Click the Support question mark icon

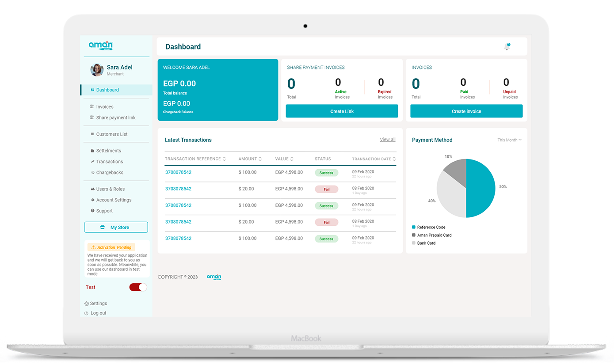click(x=92, y=211)
